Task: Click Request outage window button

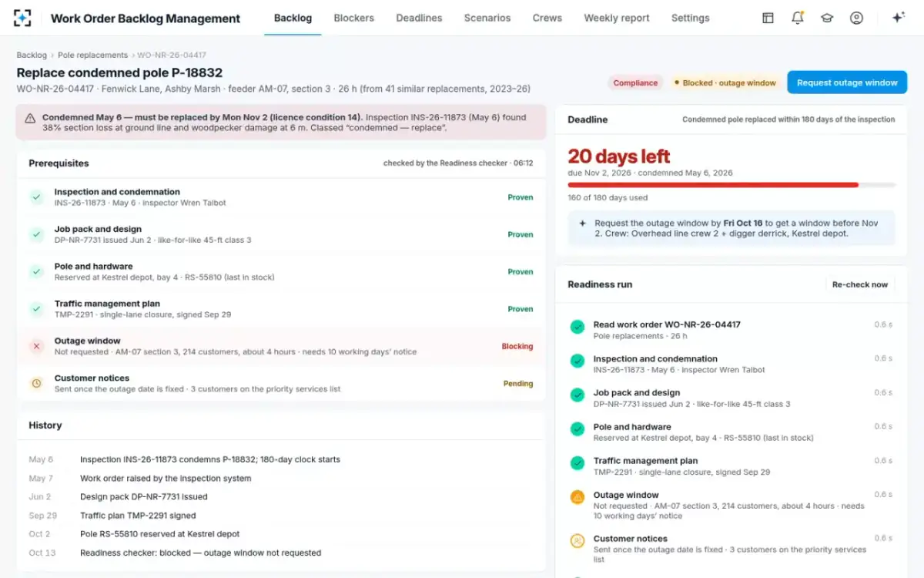Action: click(847, 82)
